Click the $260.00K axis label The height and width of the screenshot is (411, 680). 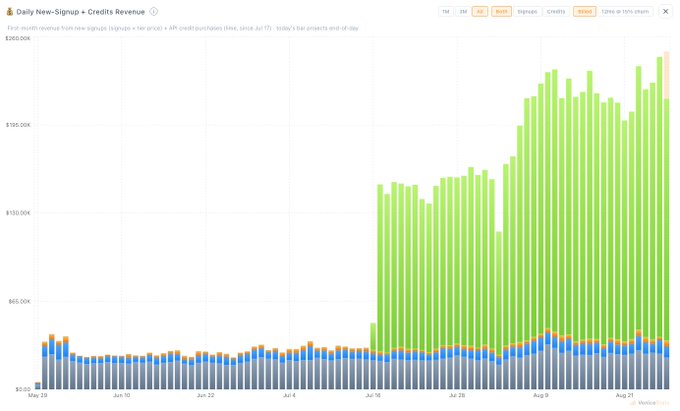coord(18,39)
